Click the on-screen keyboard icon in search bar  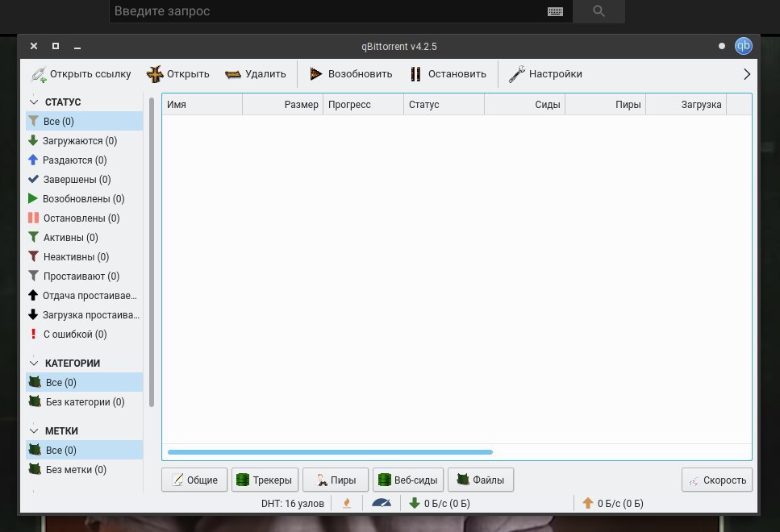555,11
